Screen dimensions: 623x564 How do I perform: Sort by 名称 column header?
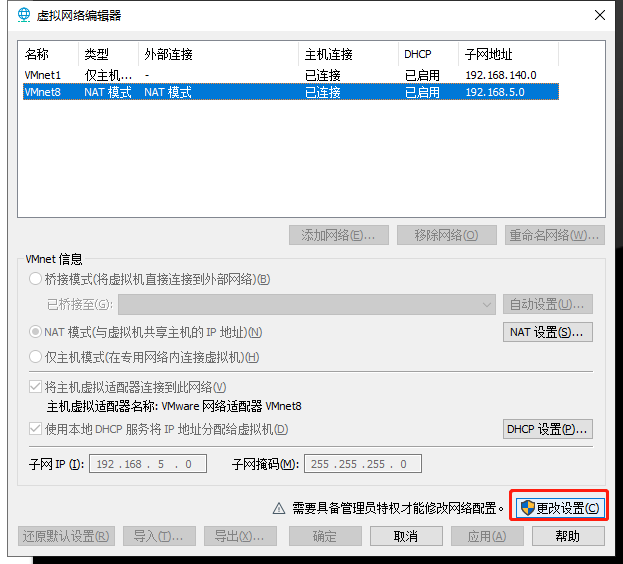pos(48,54)
